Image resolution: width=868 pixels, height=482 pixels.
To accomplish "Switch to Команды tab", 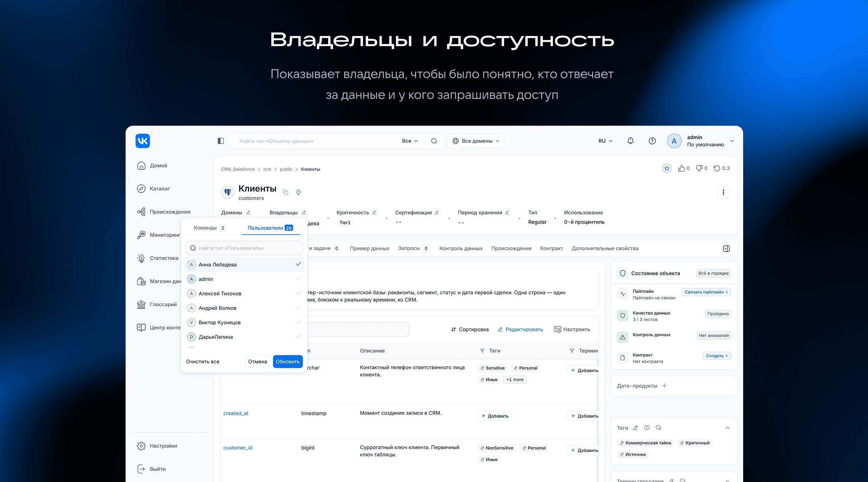I will [x=210, y=228].
